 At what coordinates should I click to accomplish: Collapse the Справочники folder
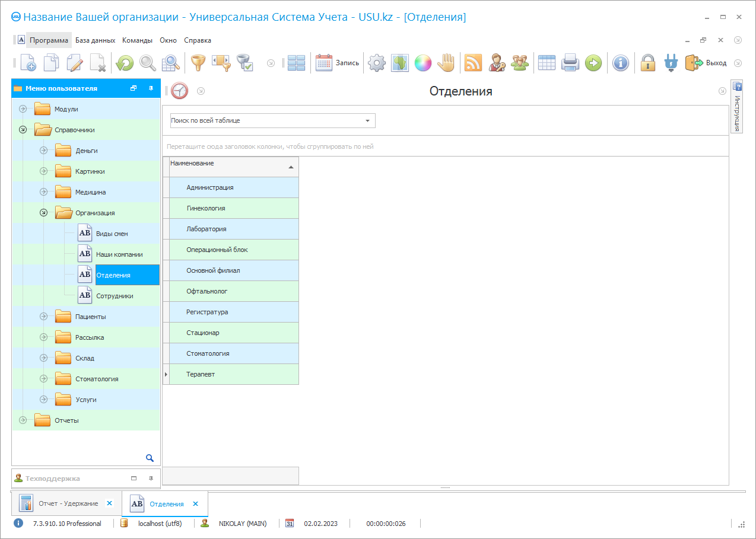(x=23, y=130)
